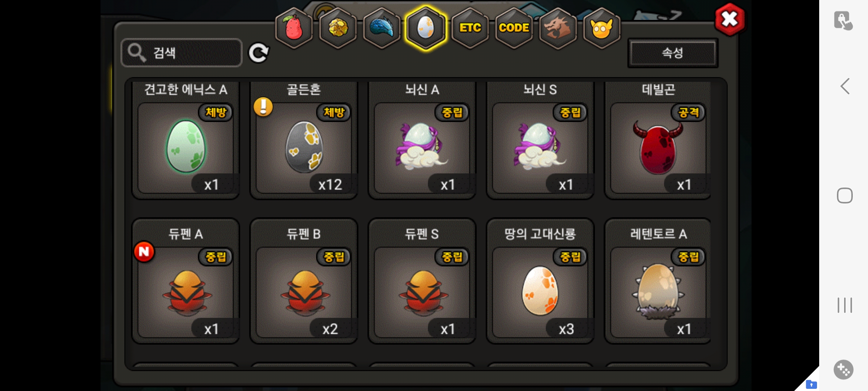This screenshot has height=391, width=868.
Task: Click the 검색 search field
Action: click(182, 53)
